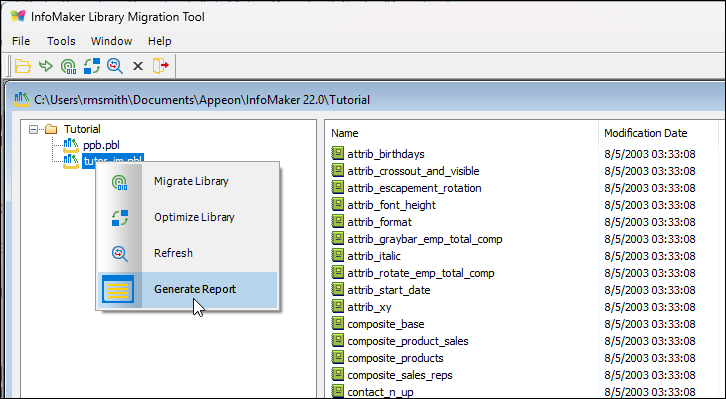Viewport: 726px width, 399px height.
Task: Collapse the Tutorial tree node
Action: (x=33, y=129)
